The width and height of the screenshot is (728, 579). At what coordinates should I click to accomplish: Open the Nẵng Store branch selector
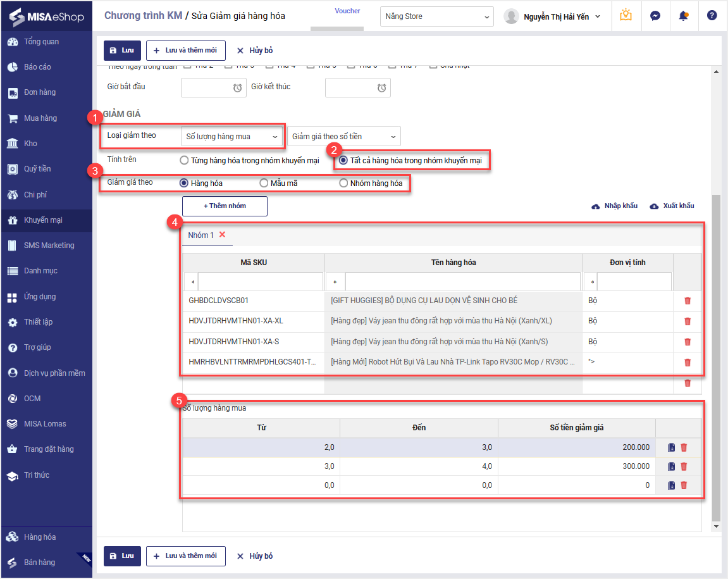pyautogui.click(x=436, y=16)
